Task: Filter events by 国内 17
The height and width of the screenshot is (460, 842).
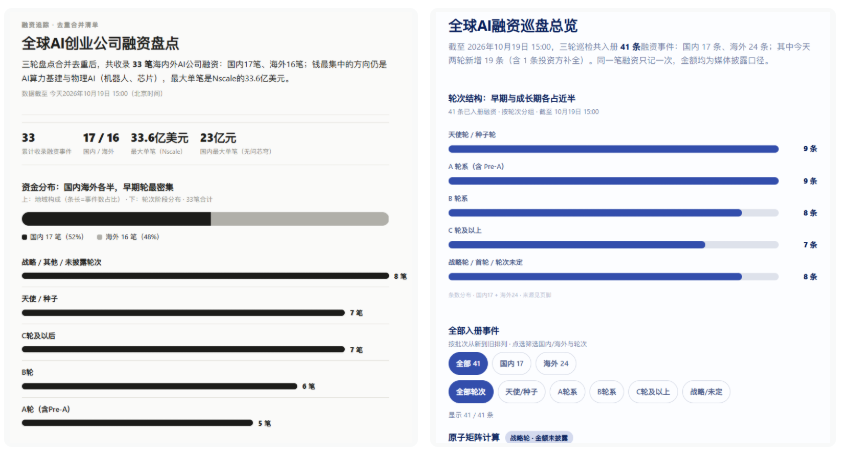Action: coord(511,363)
